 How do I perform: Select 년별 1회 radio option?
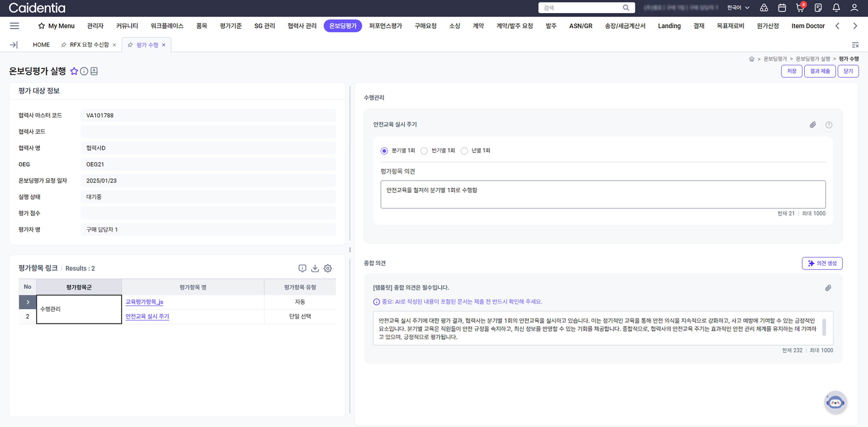[464, 150]
